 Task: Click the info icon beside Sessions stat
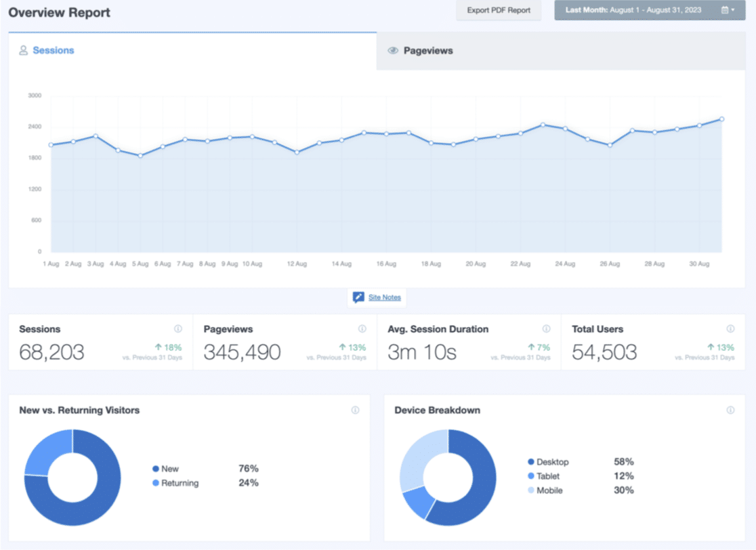click(x=178, y=329)
